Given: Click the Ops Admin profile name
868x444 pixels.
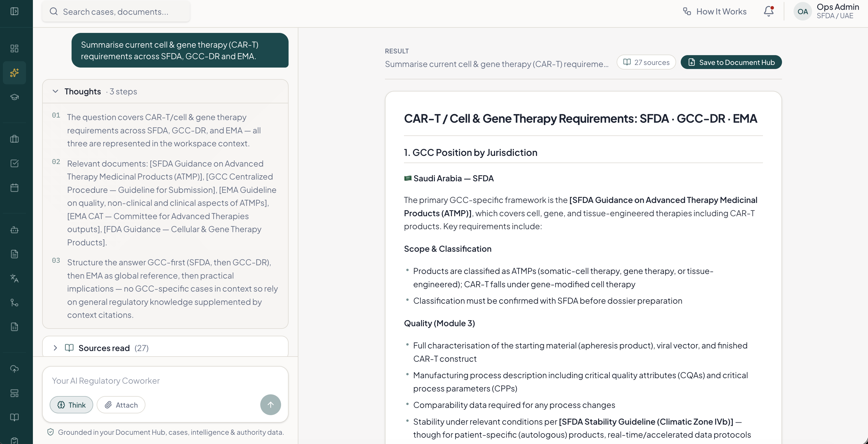Looking at the screenshot, I should (838, 7).
